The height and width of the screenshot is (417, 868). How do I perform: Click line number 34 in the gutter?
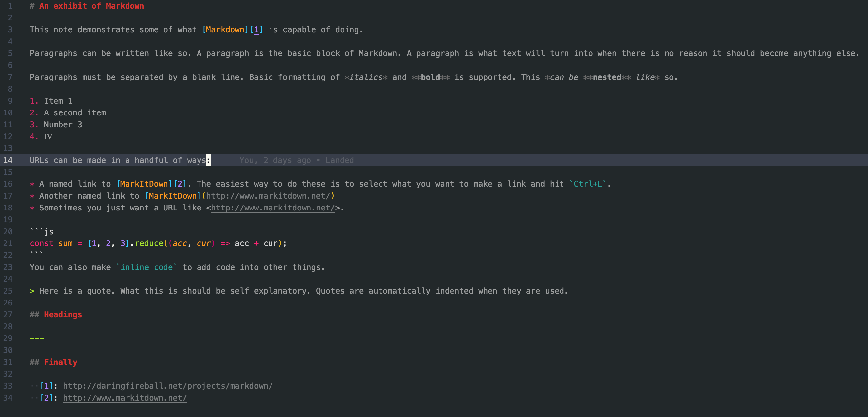[x=7, y=398]
